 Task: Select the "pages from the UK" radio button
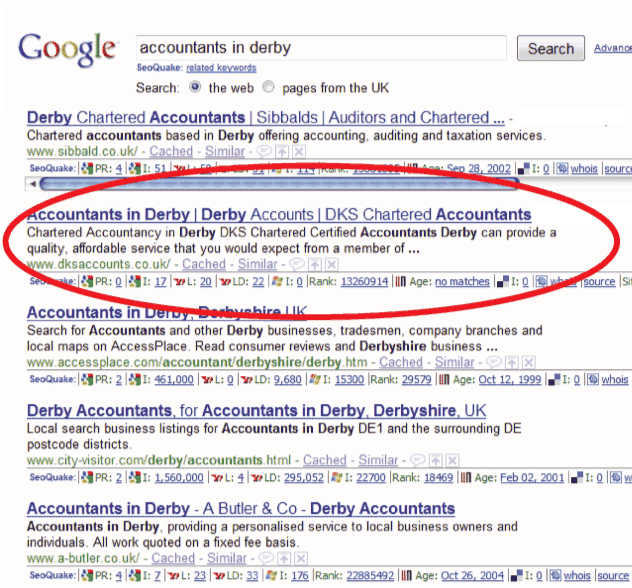[x=268, y=87]
